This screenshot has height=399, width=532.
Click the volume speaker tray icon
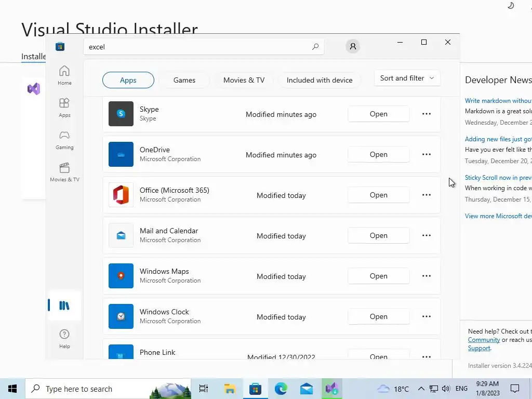click(446, 389)
